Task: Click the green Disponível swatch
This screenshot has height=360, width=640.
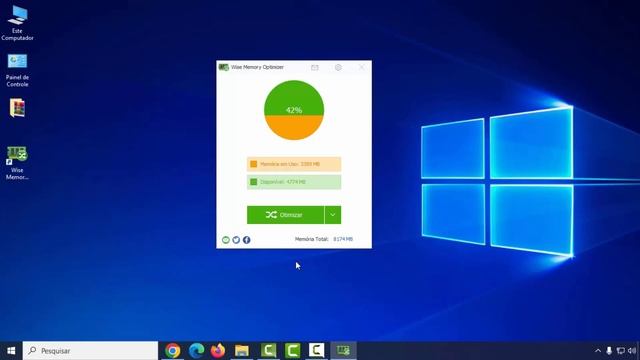Action: (x=253, y=182)
